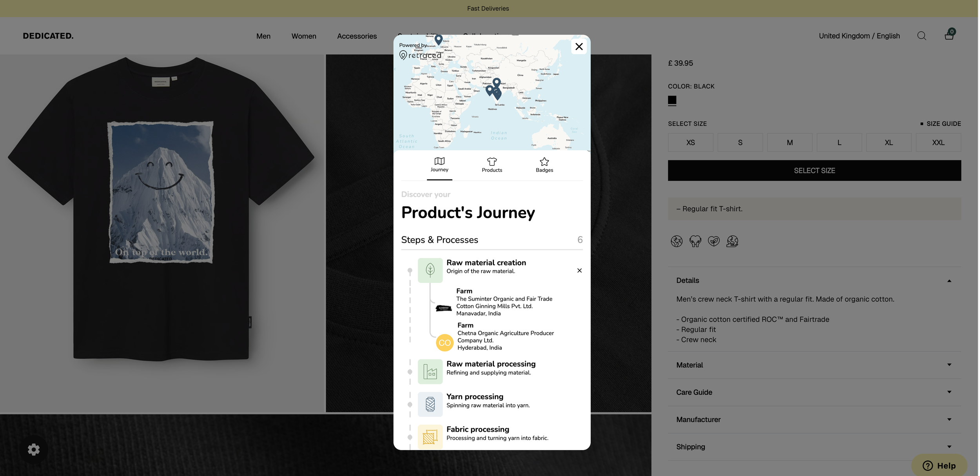Select size XS
The height and width of the screenshot is (476, 980).
tap(690, 142)
